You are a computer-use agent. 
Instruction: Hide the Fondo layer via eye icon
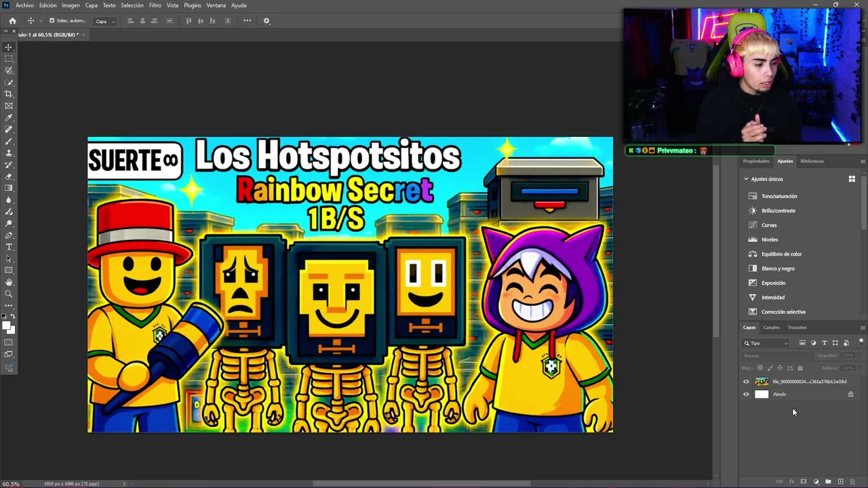point(746,394)
